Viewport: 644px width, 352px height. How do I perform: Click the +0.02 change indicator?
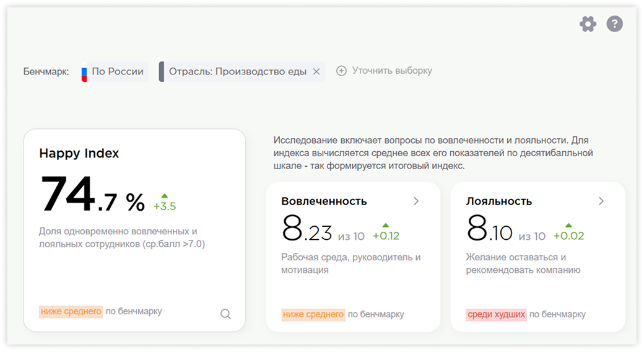tap(569, 232)
